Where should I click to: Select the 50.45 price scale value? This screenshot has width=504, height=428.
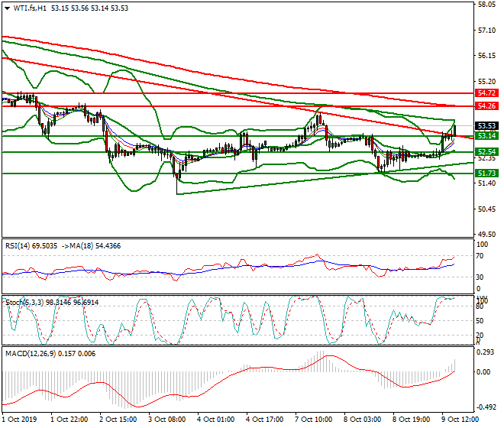point(486,209)
